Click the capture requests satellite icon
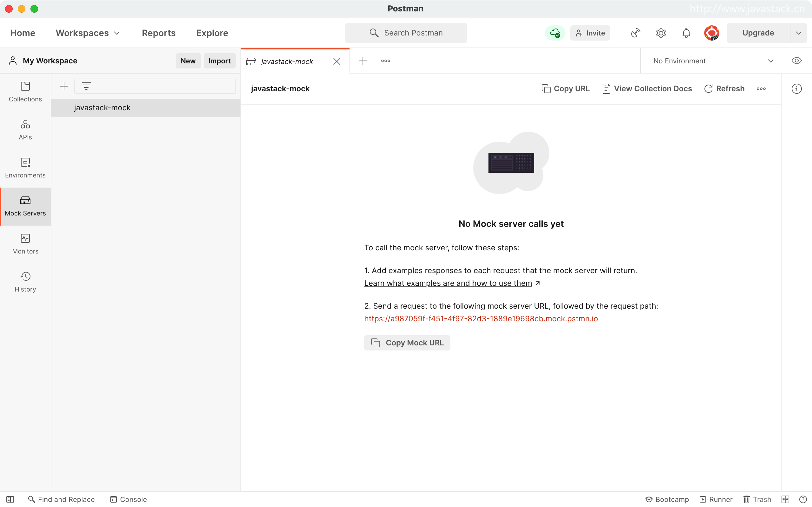The image size is (812, 507). pos(636,33)
